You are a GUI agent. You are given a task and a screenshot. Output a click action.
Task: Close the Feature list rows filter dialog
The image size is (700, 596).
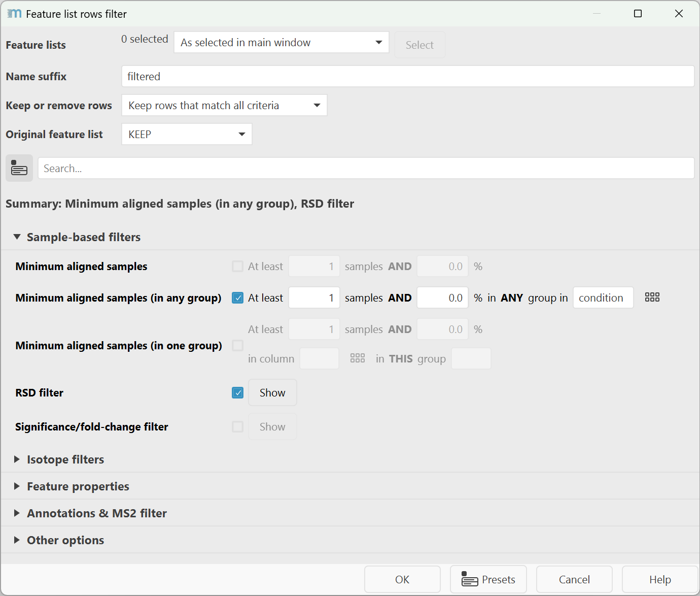(x=679, y=14)
